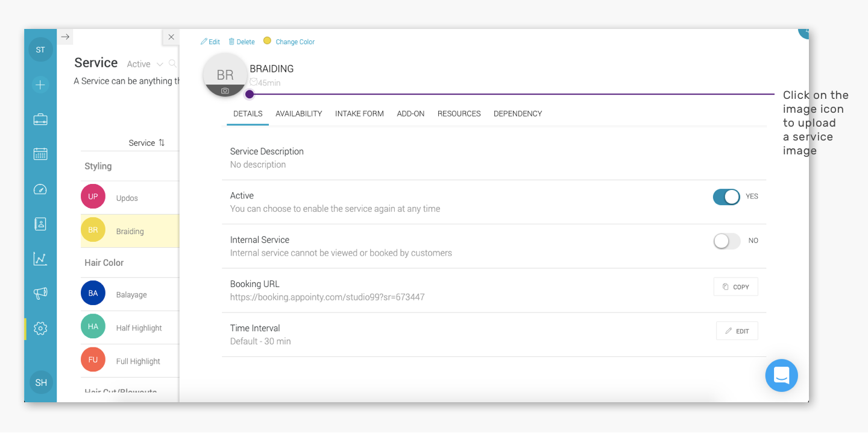Open the settings gear icon in sidebar
868x433 pixels.
pos(40,329)
